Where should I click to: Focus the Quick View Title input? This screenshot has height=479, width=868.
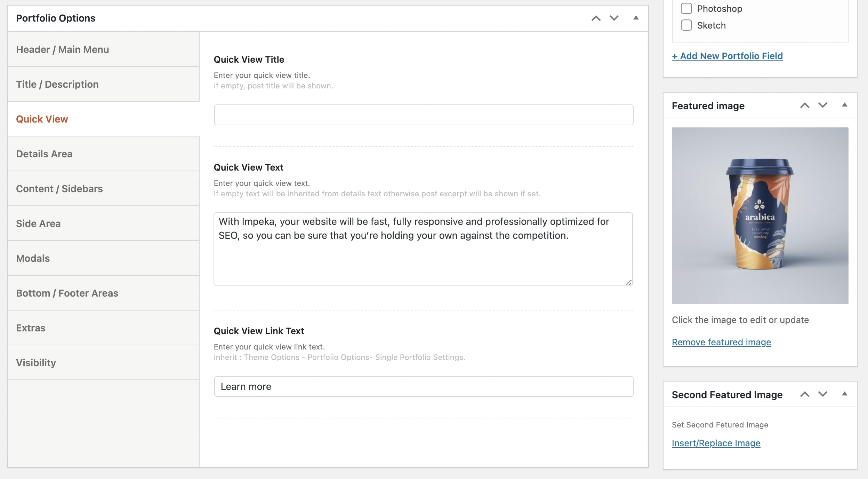tap(423, 115)
